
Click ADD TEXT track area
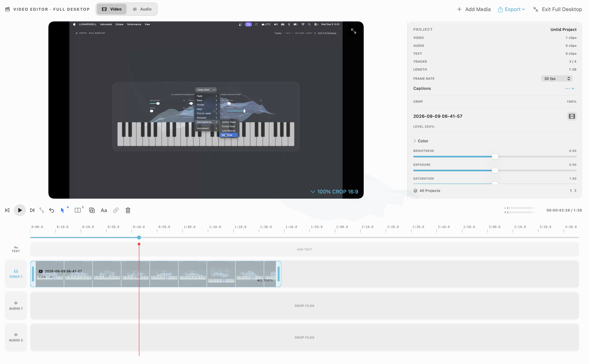(304, 249)
